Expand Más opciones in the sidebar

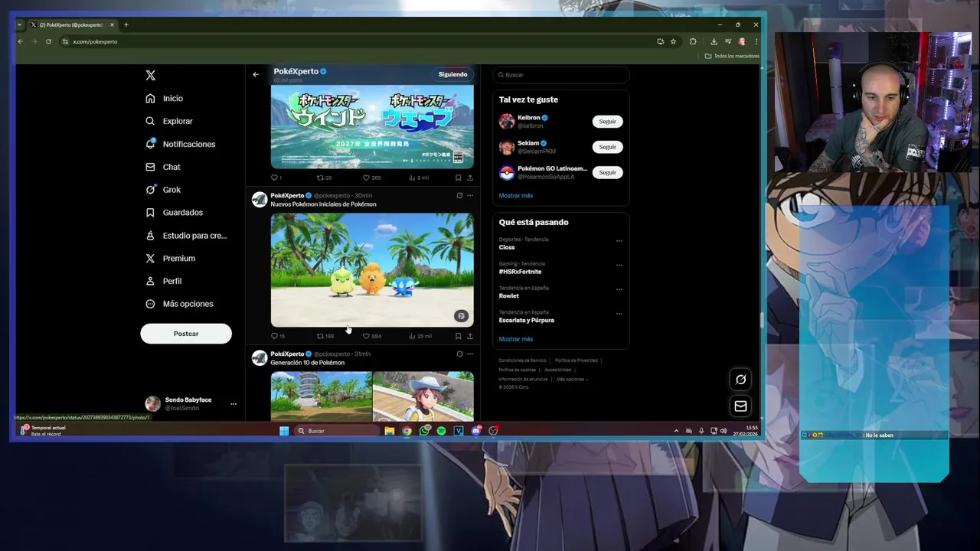(179, 304)
